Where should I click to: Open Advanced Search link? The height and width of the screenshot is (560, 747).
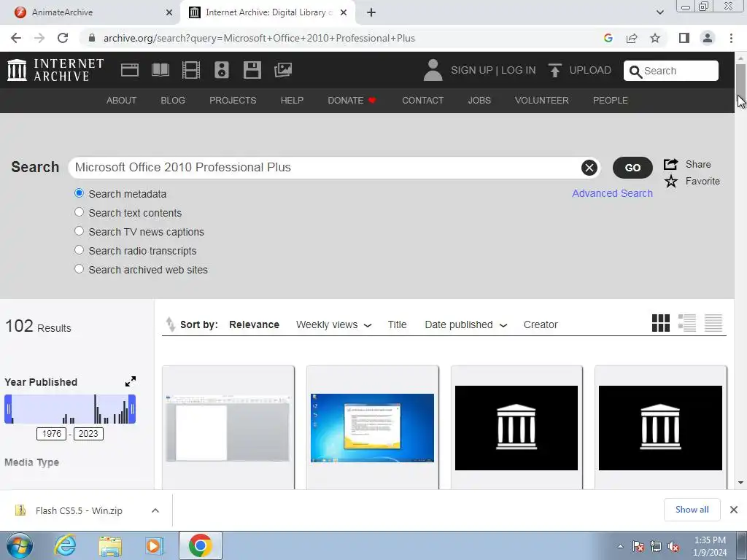point(612,193)
